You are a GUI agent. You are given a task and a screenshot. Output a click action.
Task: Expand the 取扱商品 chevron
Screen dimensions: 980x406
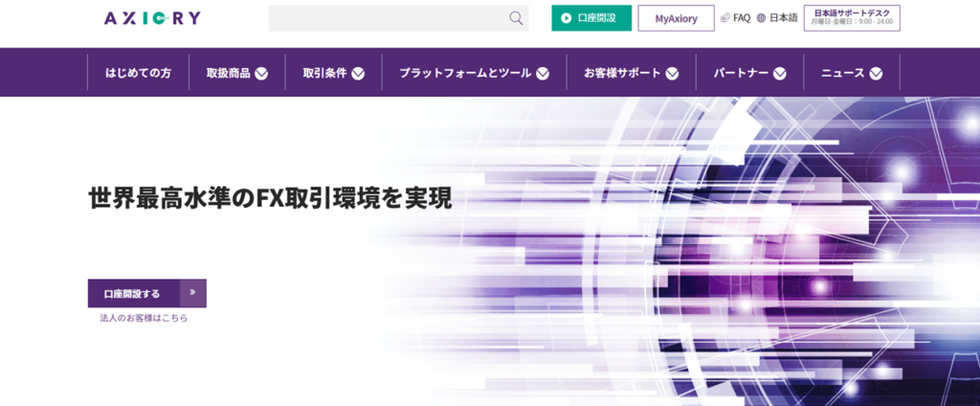click(x=261, y=74)
